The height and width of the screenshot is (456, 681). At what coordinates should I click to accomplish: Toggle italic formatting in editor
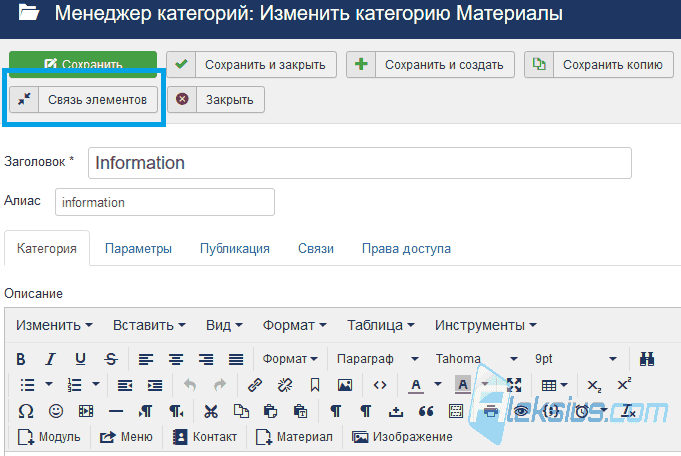50,359
